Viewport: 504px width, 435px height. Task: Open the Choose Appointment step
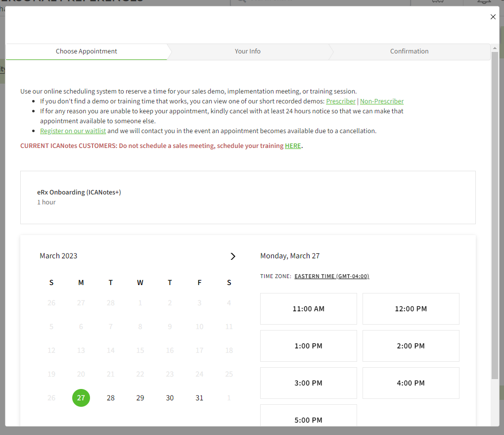coord(87,51)
